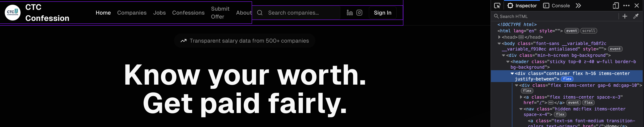Open DevTools three-dot options menu
Screen dimensions: 644x127
click(x=626, y=6)
